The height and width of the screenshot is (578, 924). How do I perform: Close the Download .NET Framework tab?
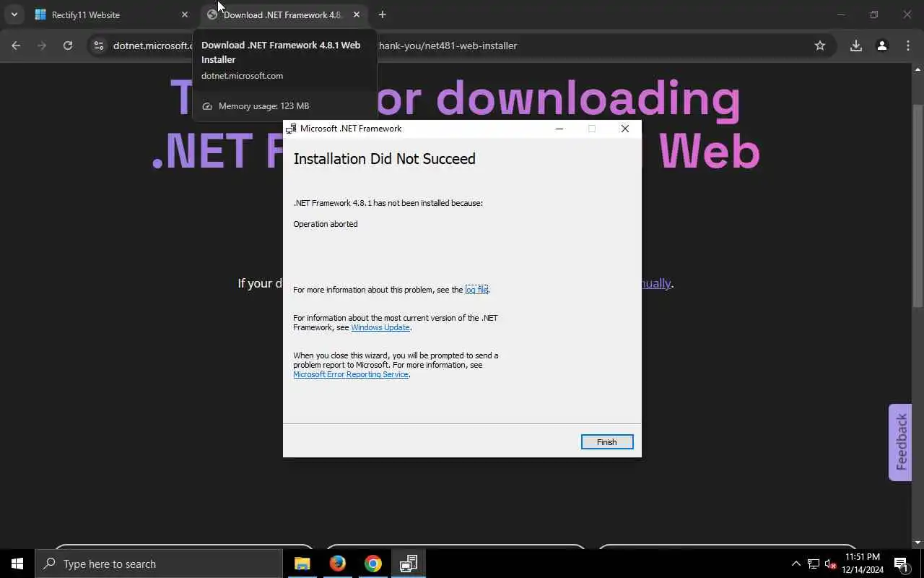357,14
